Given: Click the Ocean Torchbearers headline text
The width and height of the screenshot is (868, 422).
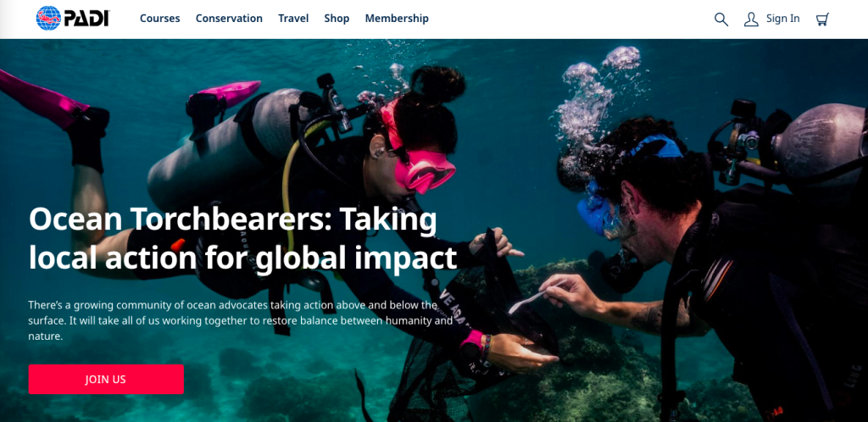Looking at the screenshot, I should pos(242,238).
